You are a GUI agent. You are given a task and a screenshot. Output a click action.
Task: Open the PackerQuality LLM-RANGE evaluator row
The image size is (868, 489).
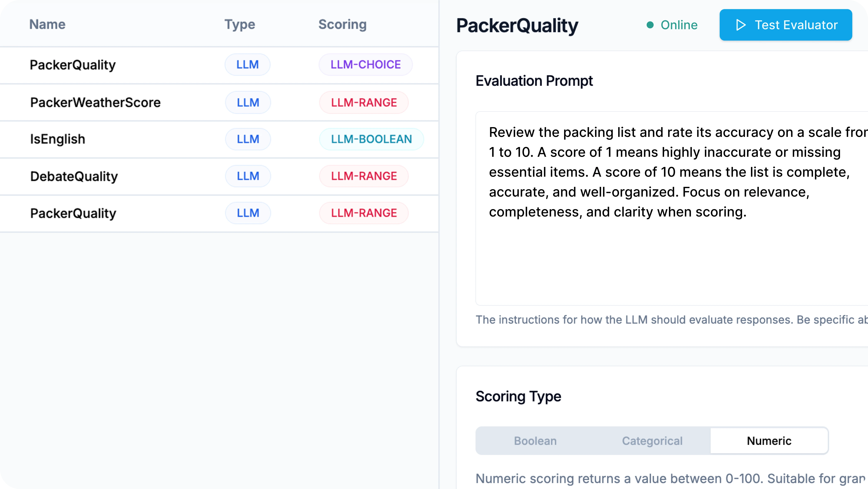pyautogui.click(x=219, y=213)
